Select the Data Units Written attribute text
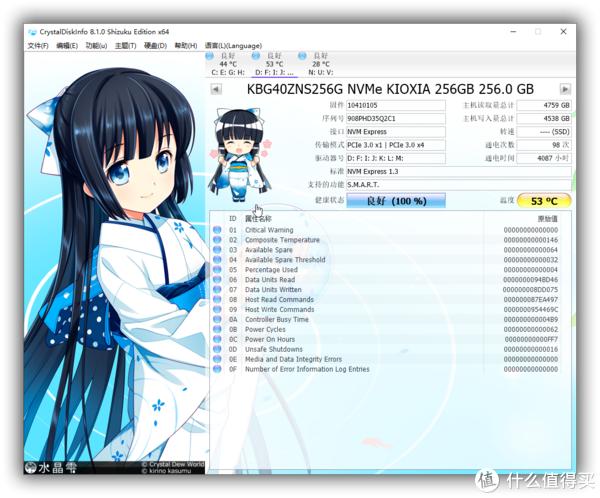The height and width of the screenshot is (498, 600). pos(273,290)
